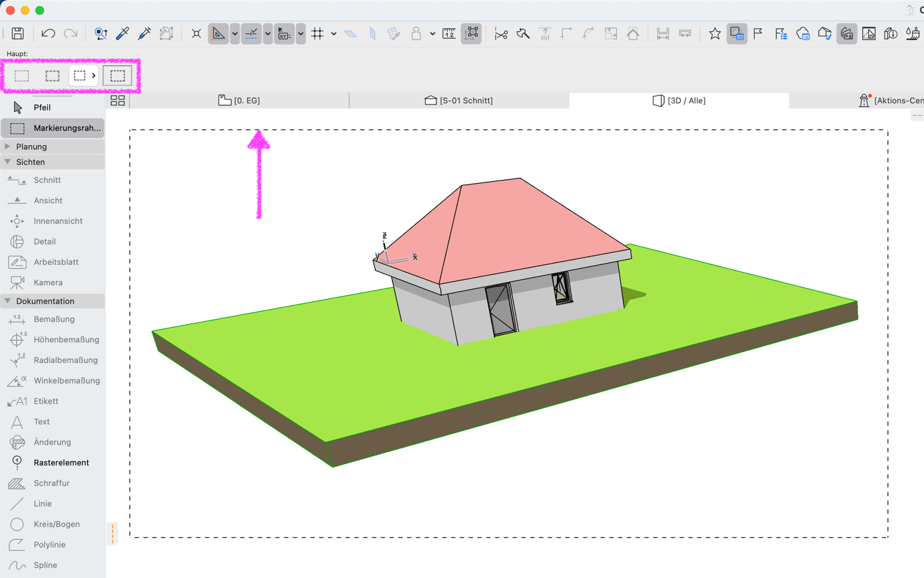924x578 pixels.
Task: Toggle Snap Guides and Points button
Action: 251,33
